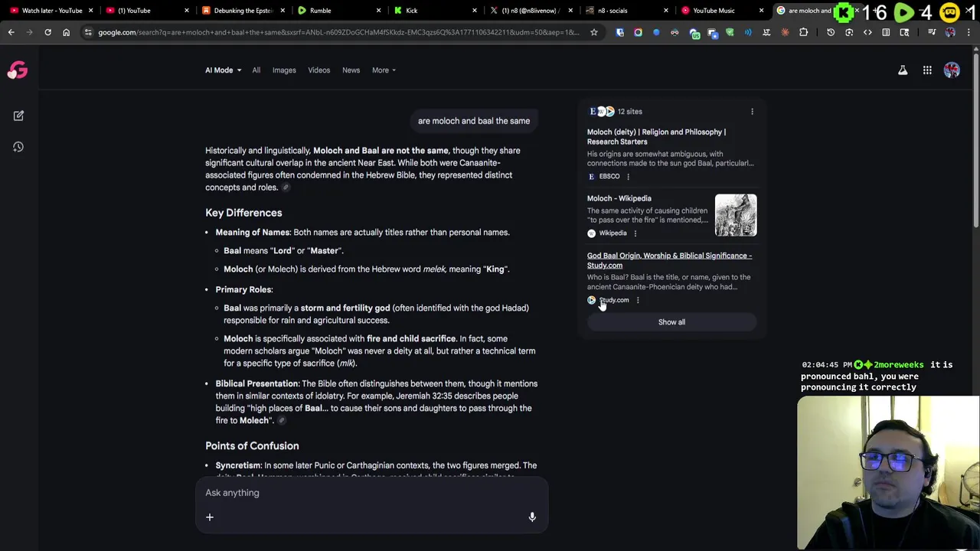This screenshot has height=551, width=980.
Task: Switch to the Images results tab
Action: (x=284, y=70)
